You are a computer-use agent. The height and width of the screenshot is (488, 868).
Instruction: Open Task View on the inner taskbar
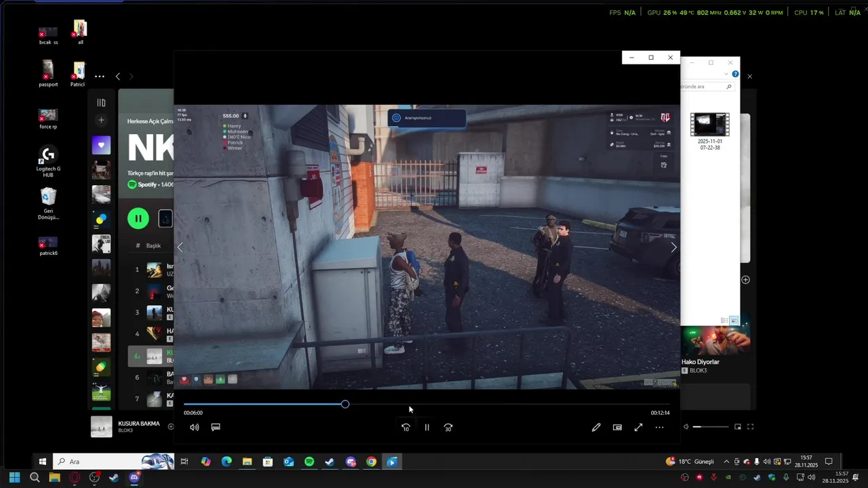[184, 462]
